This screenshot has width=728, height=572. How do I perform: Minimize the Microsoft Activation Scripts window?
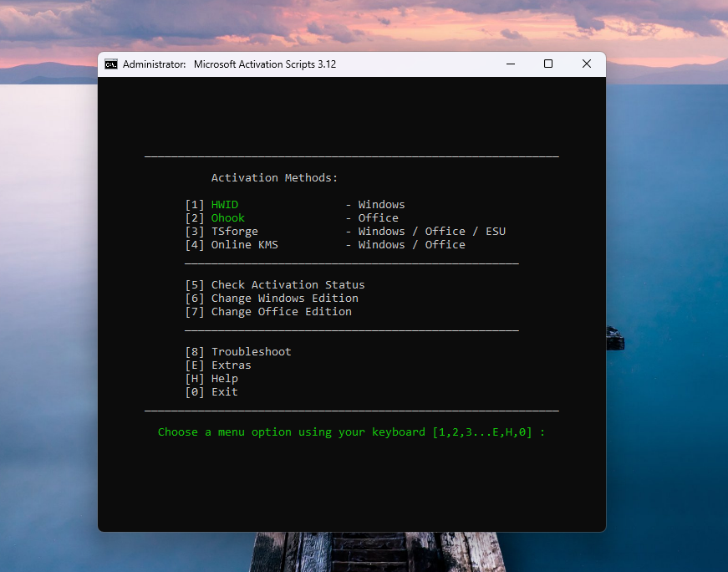point(511,64)
